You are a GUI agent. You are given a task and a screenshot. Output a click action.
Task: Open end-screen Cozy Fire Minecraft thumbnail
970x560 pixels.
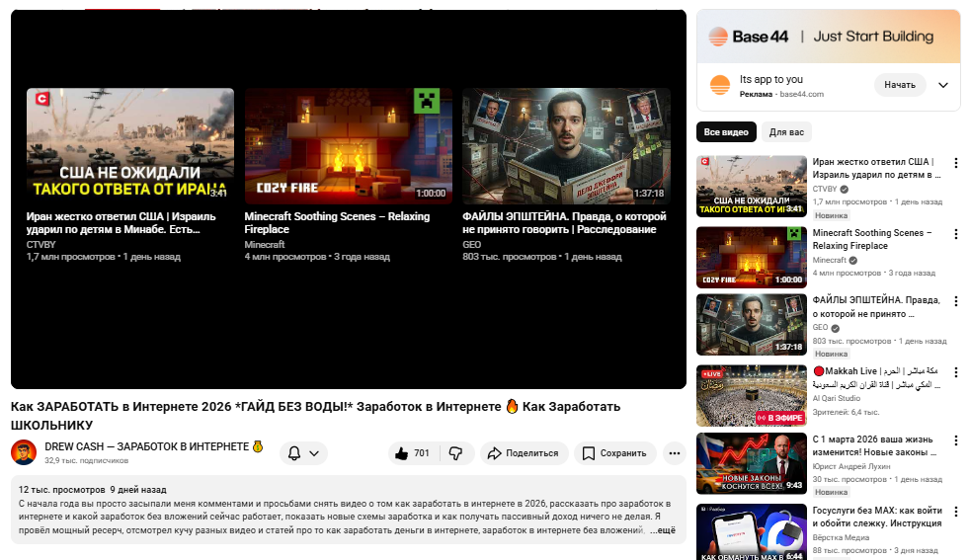pos(349,145)
